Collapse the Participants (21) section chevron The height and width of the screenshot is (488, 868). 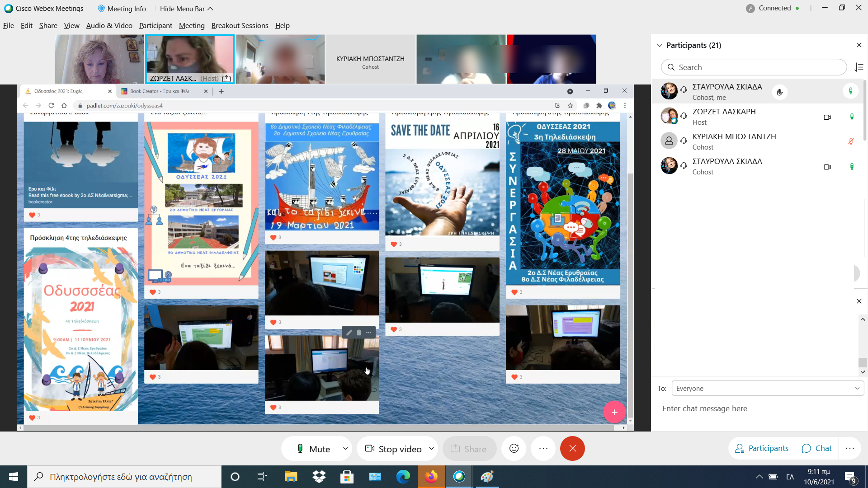coord(660,45)
